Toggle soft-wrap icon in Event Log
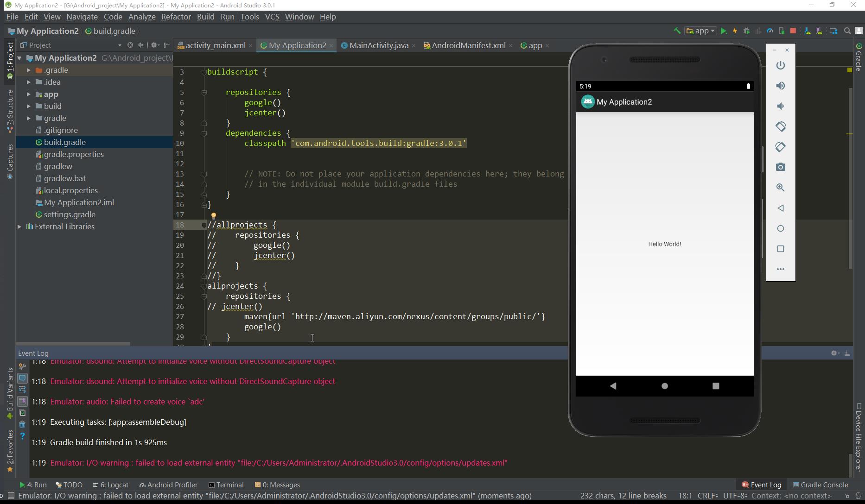 (22, 390)
